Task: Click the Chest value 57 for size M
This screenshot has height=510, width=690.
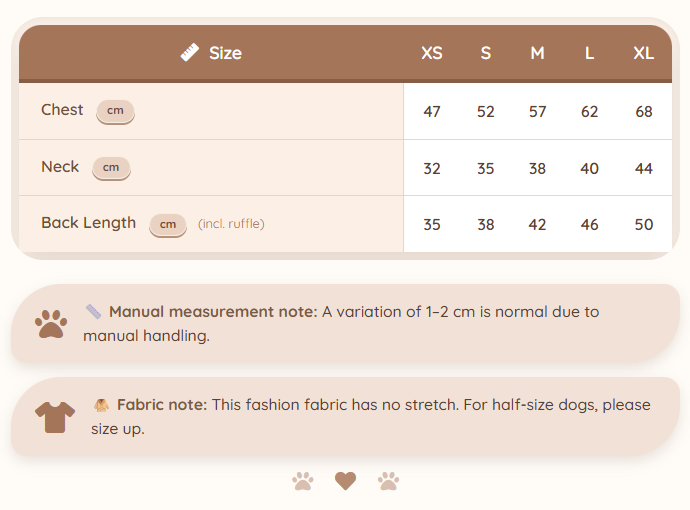Action: click(x=537, y=112)
